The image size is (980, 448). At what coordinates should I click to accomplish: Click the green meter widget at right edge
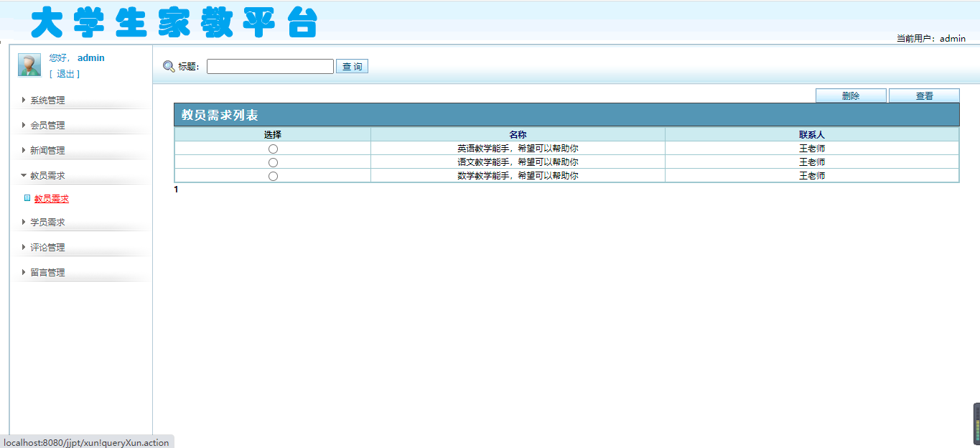tap(976, 424)
